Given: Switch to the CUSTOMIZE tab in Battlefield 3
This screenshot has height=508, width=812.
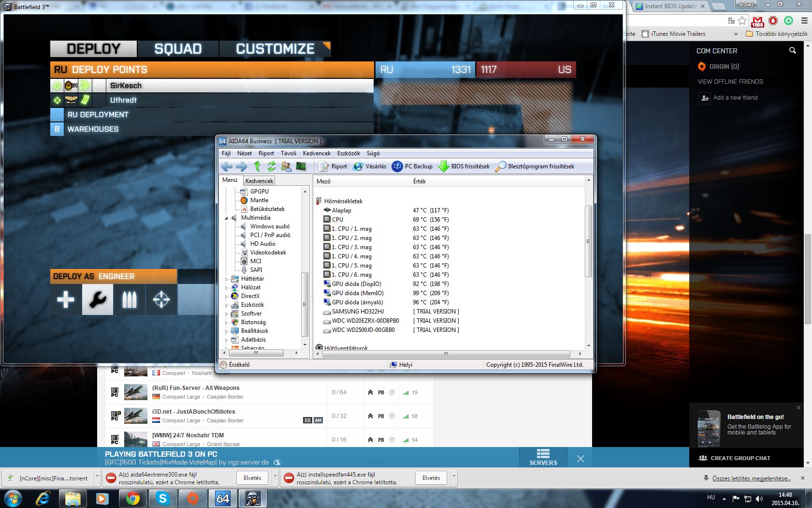Looking at the screenshot, I should [275, 49].
